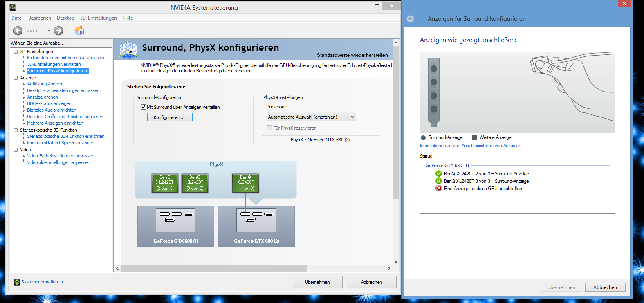Select Desktop-Farbeinstellungen anpassen

point(63,90)
